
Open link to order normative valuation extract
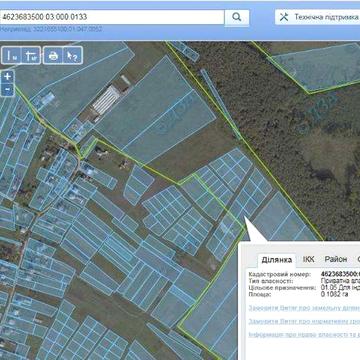(x=304, y=321)
